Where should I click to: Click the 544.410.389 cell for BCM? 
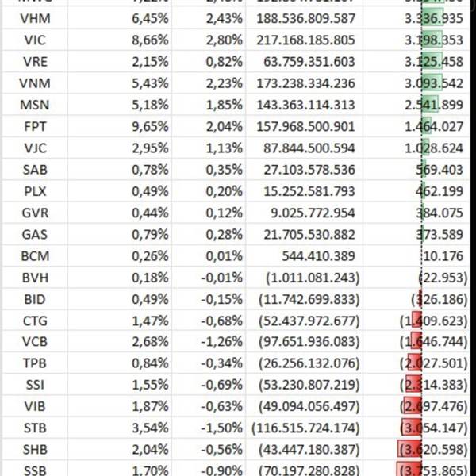point(305,255)
